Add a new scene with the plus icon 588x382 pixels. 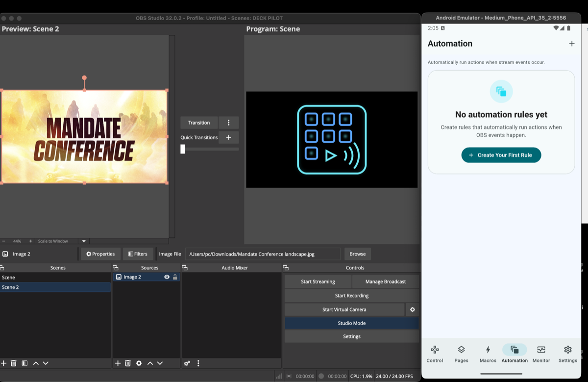click(x=3, y=363)
